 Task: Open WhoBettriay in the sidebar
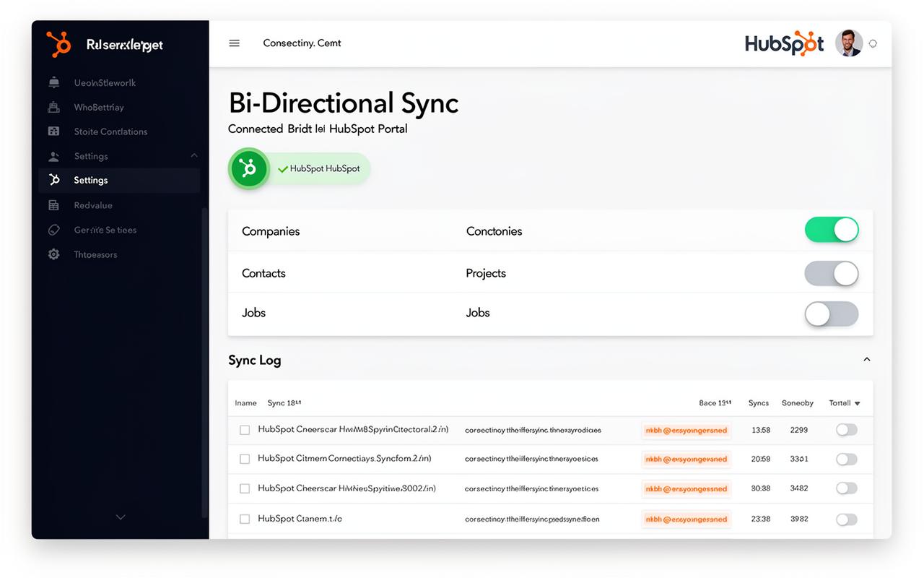99,107
